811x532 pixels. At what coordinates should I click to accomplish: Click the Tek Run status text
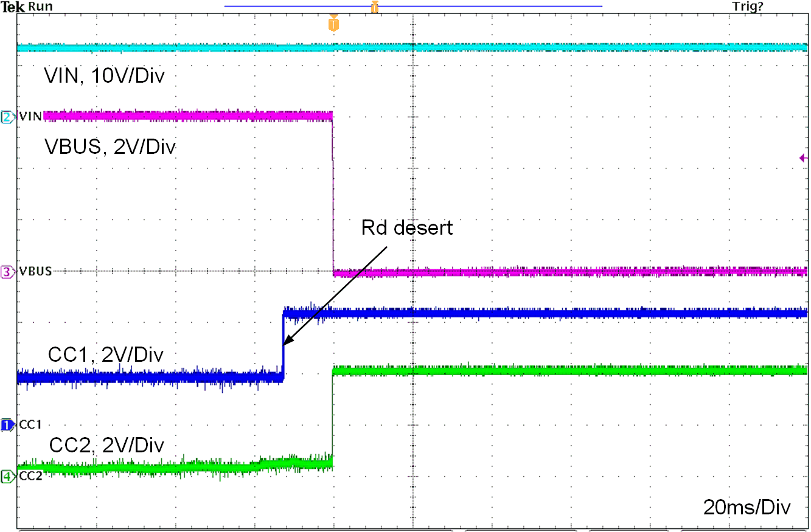pyautogui.click(x=27, y=7)
